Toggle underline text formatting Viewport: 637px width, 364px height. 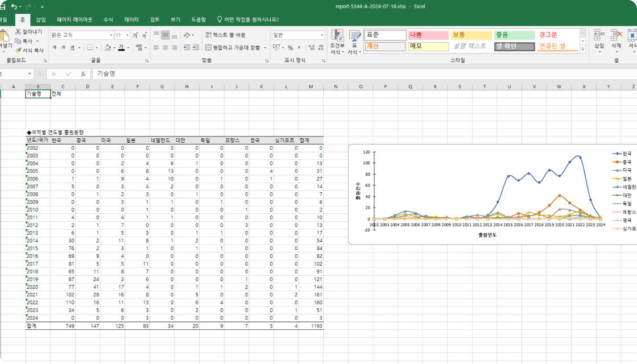point(72,48)
